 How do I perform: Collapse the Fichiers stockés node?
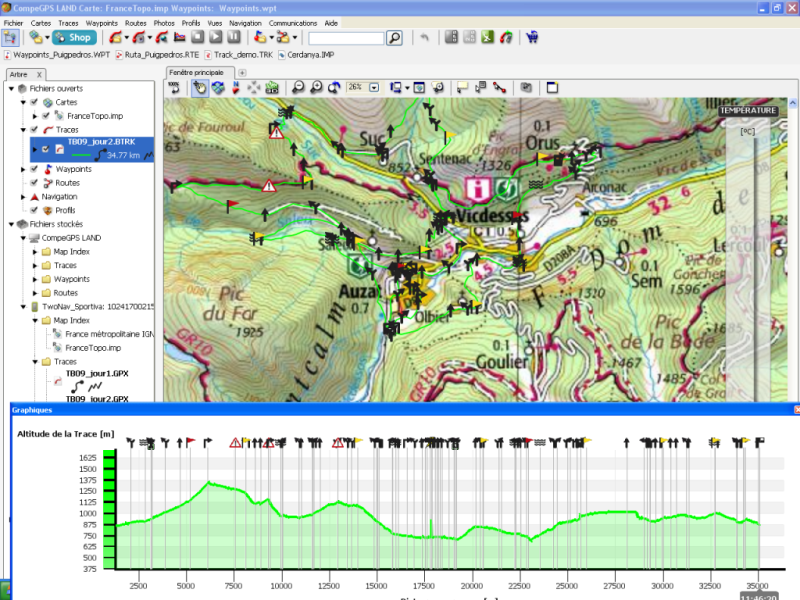[x=11, y=224]
